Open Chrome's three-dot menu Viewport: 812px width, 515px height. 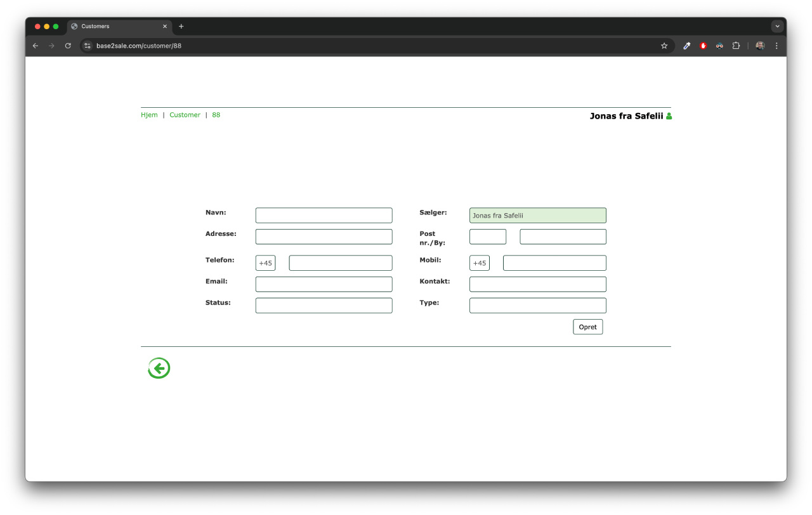776,46
